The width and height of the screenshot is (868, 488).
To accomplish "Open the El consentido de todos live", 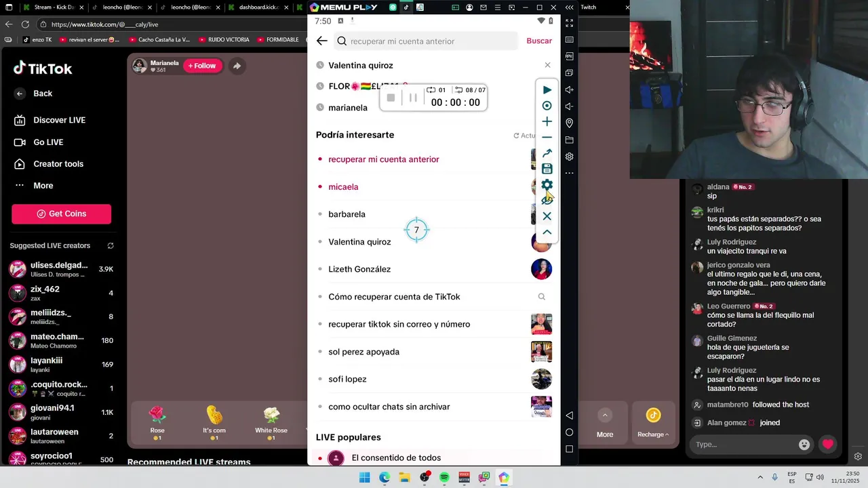I will tap(396, 458).
